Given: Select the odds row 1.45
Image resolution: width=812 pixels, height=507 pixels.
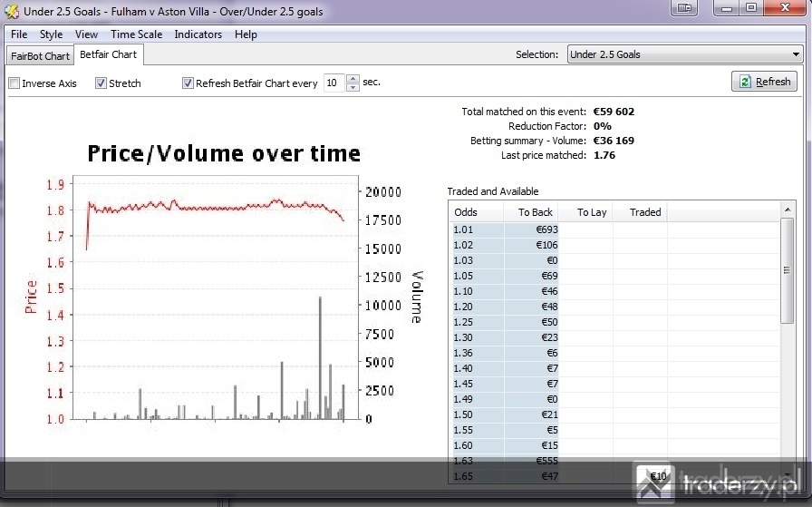Looking at the screenshot, I should [614, 384].
